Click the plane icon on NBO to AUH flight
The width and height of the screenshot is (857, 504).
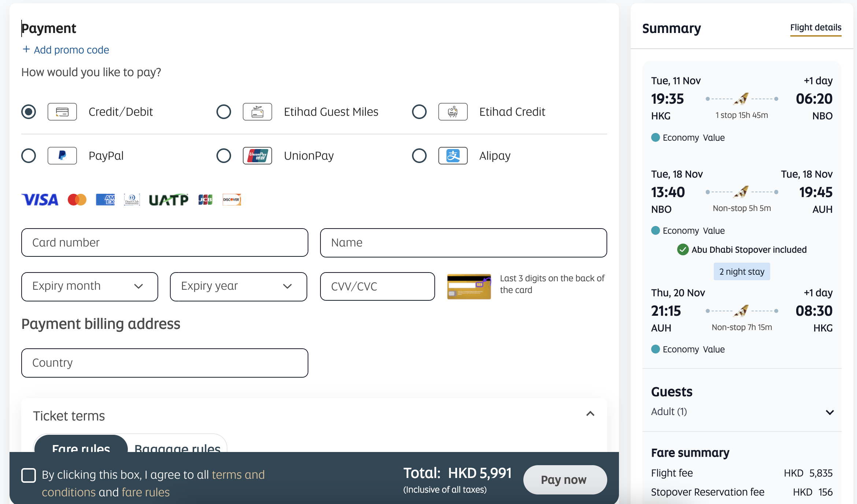pyautogui.click(x=741, y=192)
